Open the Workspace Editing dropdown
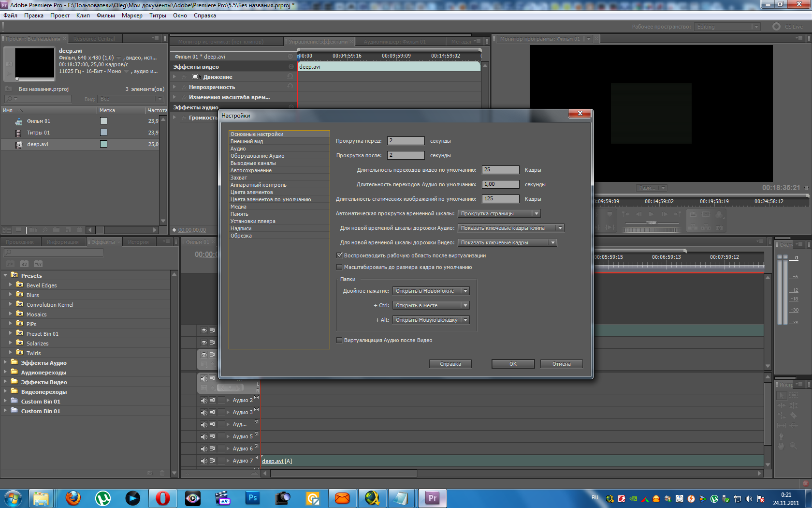 [727, 27]
